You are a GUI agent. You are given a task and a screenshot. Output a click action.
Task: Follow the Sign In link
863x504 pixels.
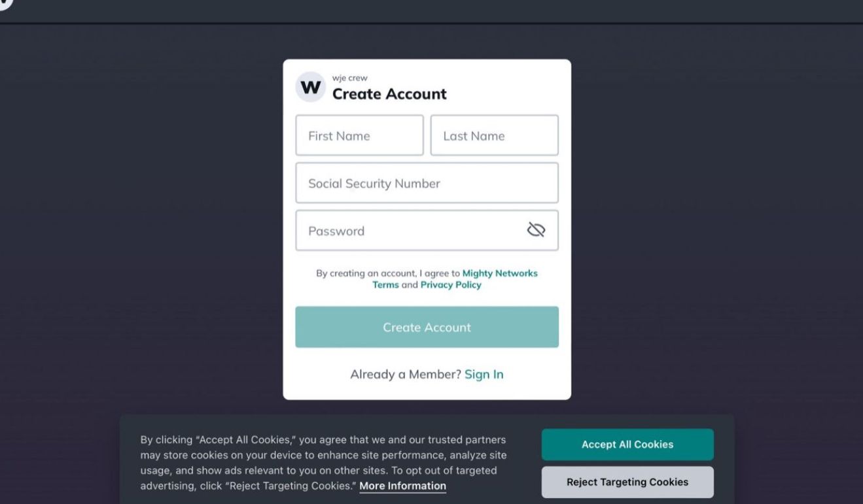[x=484, y=375]
